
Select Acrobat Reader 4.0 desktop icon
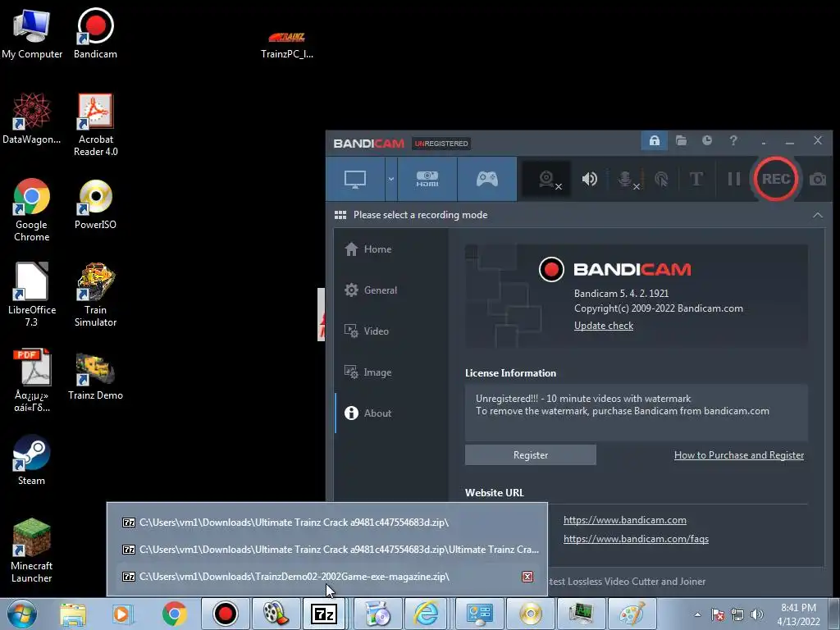[x=95, y=125]
